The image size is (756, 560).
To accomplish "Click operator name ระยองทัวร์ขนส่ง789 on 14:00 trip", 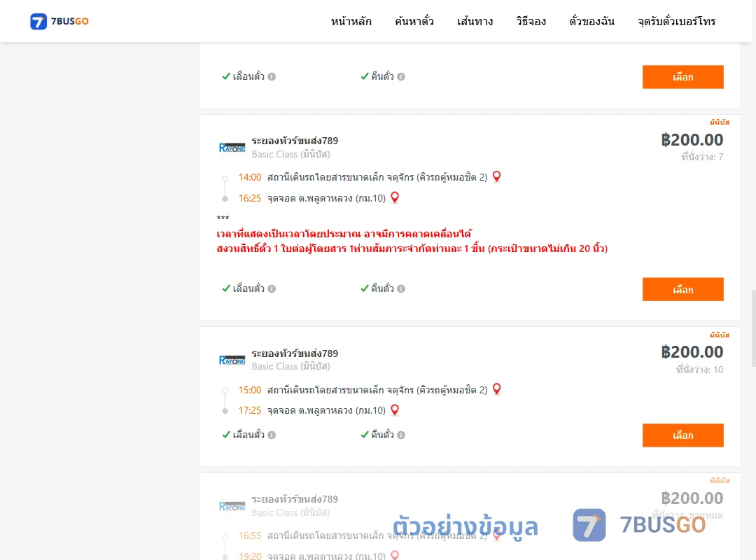I will click(295, 141).
